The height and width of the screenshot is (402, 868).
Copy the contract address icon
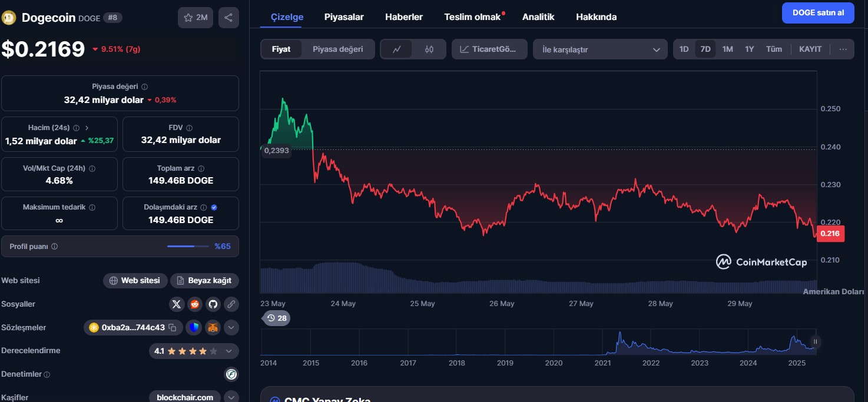click(173, 327)
